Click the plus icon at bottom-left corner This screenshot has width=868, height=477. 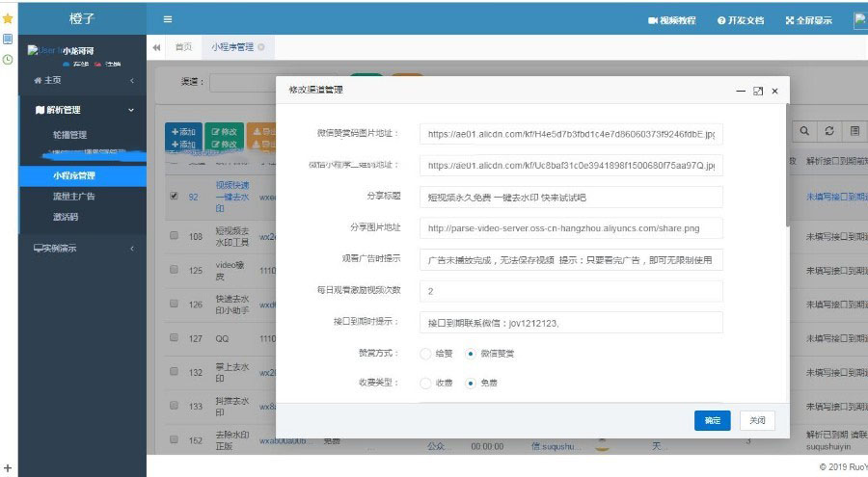tap(8, 468)
